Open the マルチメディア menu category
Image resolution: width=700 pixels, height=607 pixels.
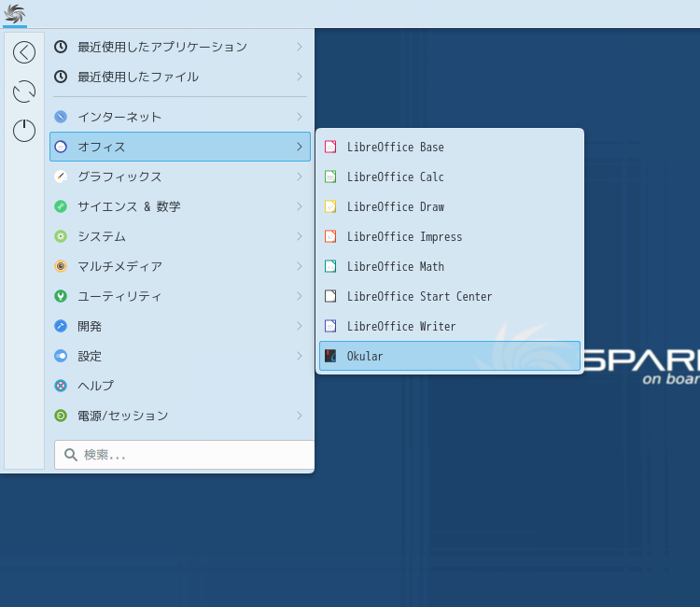coord(119,266)
